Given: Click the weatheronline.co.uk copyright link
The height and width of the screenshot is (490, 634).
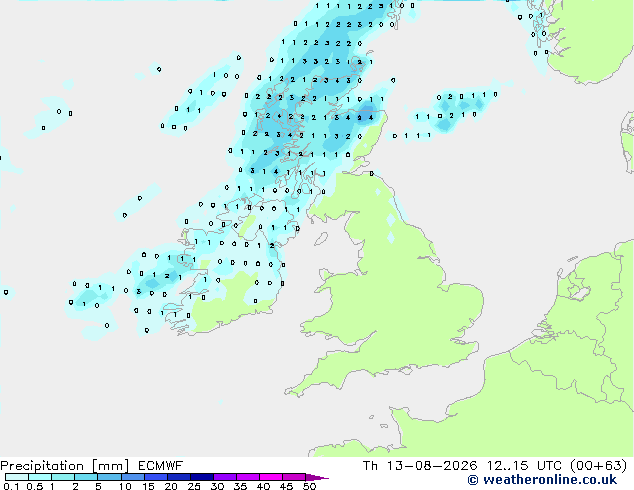Looking at the screenshot, I should tap(542, 480).
